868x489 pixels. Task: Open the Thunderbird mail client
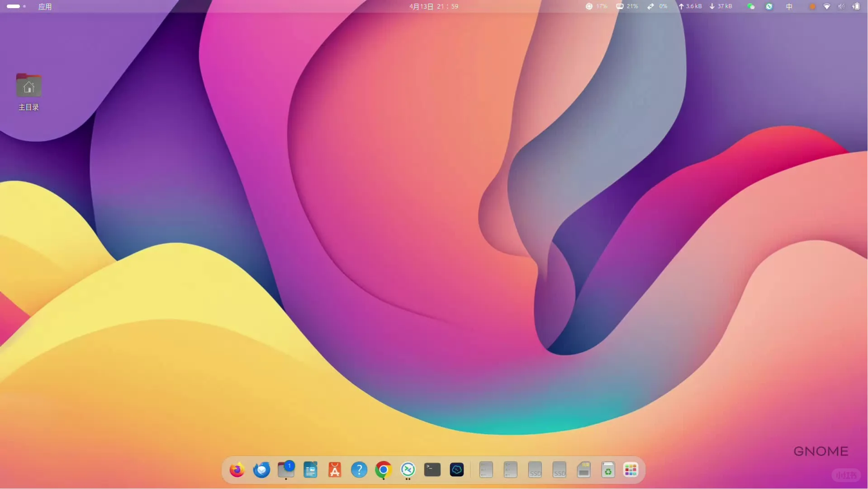(261, 470)
